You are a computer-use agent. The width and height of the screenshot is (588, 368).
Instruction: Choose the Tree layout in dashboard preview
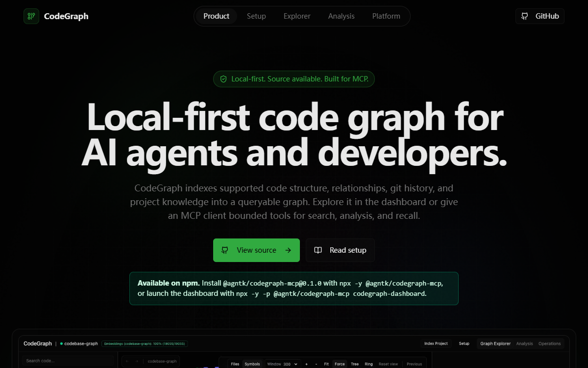click(355, 364)
